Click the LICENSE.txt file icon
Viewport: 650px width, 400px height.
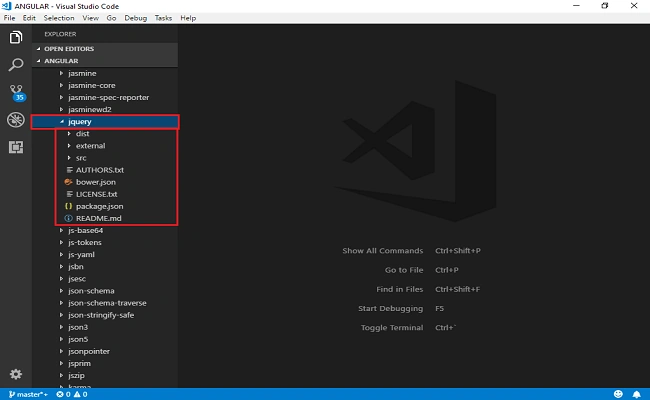[69, 194]
